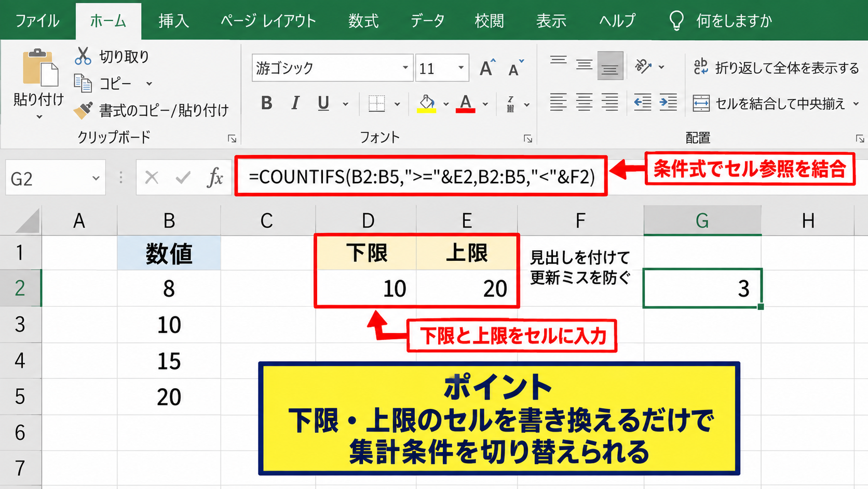Click the Insert Function fx icon

coord(215,178)
